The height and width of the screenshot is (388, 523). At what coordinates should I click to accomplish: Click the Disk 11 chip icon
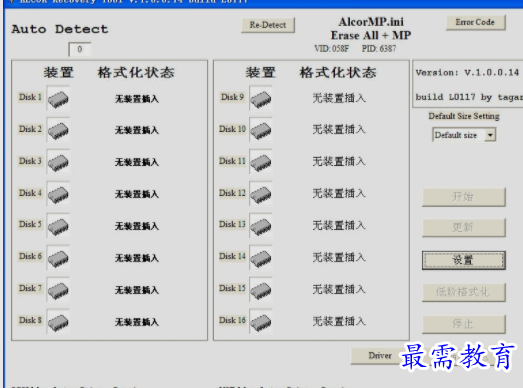[x=261, y=162]
